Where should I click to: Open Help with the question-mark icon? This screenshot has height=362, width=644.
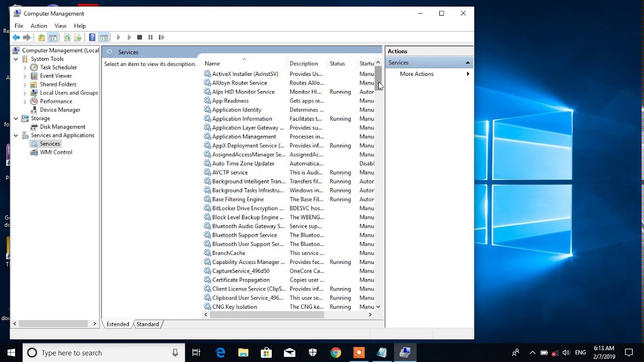click(x=92, y=37)
